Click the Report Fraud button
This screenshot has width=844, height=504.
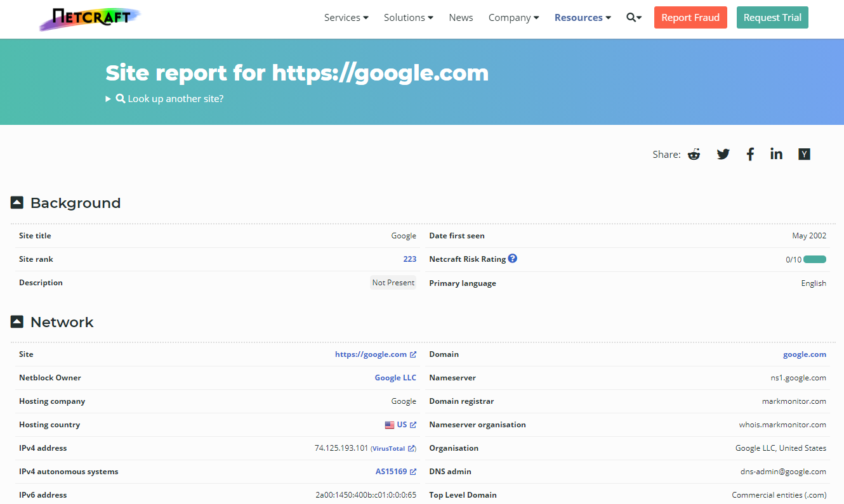(x=690, y=17)
